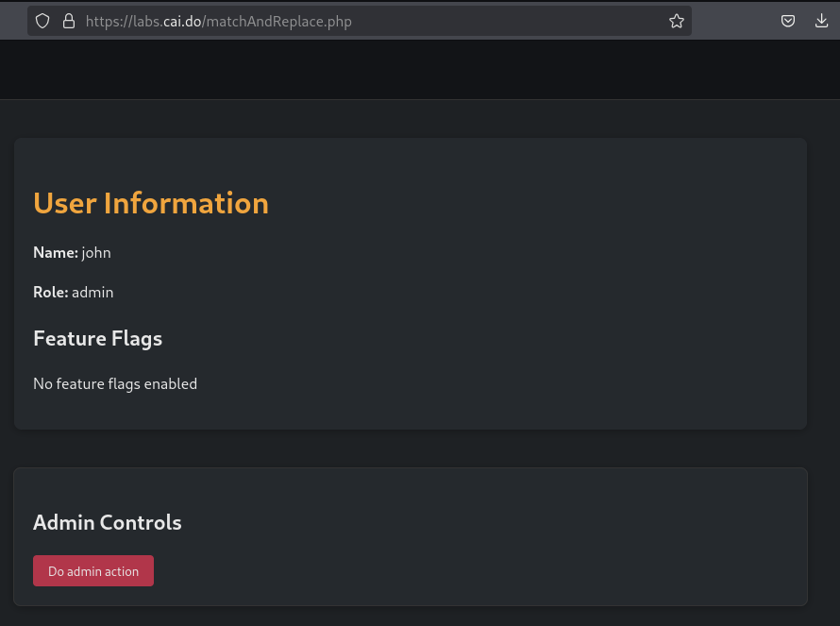Click the site security padlock icon
The width and height of the screenshot is (840, 626).
pyautogui.click(x=68, y=21)
